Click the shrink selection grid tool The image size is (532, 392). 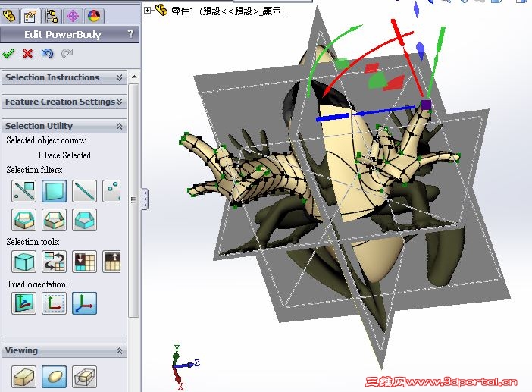pyautogui.click(x=84, y=262)
